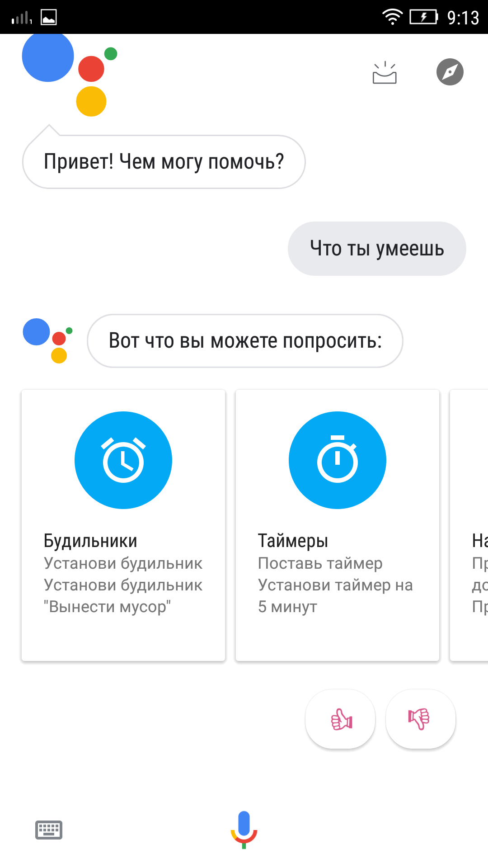
Task: Tap the Что ты умеешь message bubble
Action: pyautogui.click(x=377, y=249)
